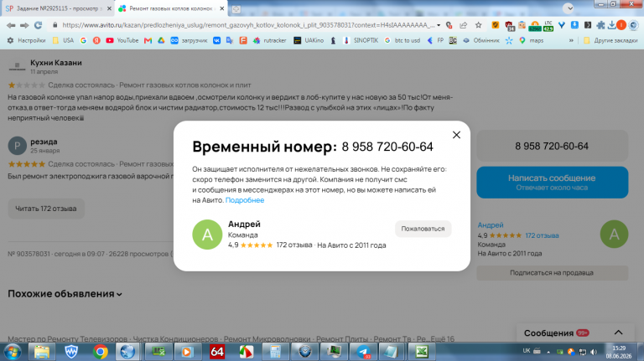Open Yandex bookmark icon
644x361 pixels.
click(x=96, y=40)
